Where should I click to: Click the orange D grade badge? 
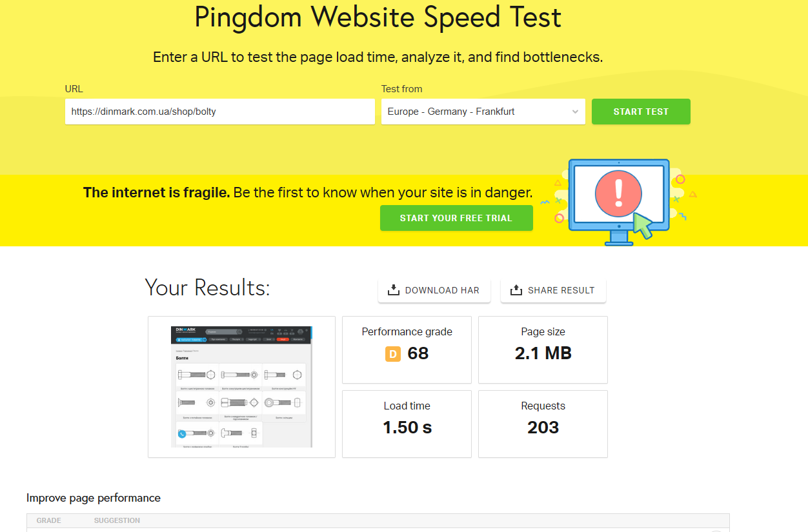coord(393,353)
